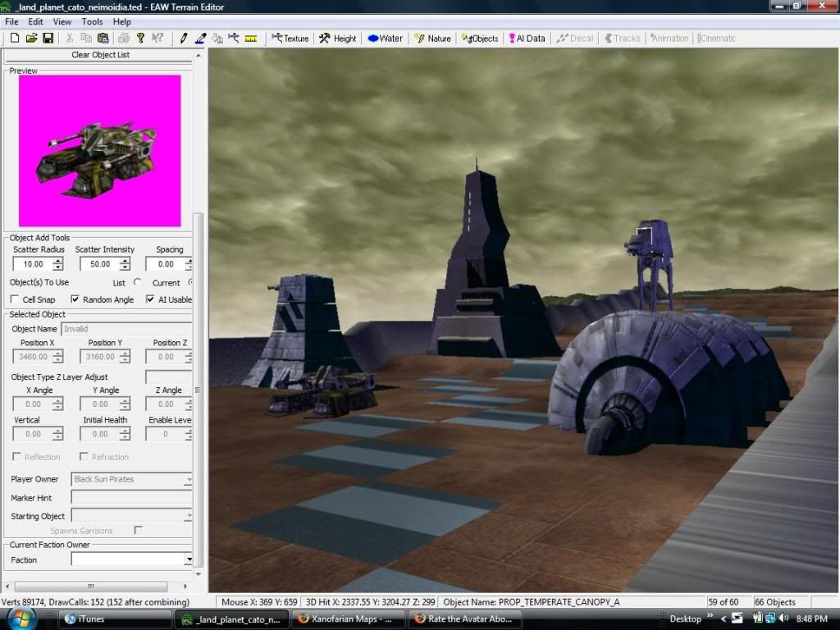Click the object preview thumbnail
This screenshot has height=630, width=840.
[x=99, y=151]
